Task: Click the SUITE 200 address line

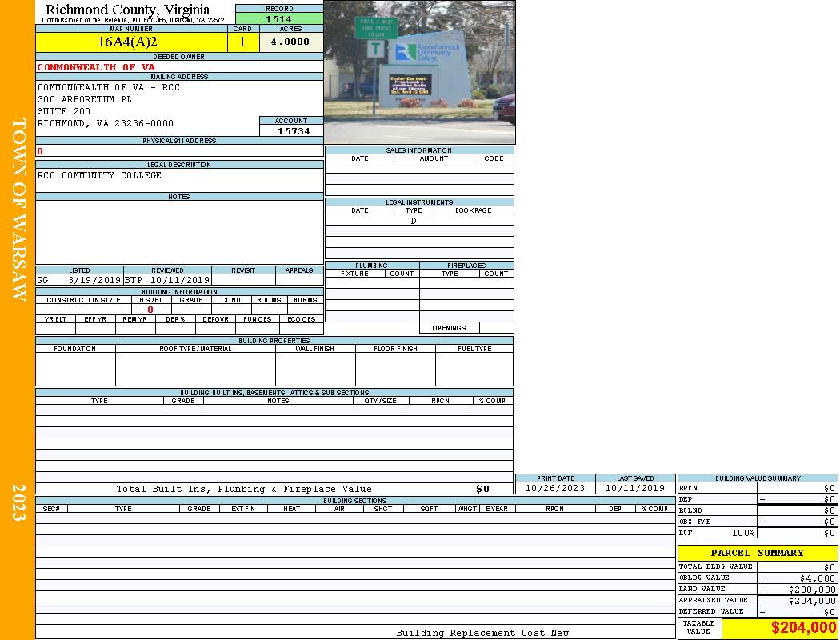Action: [64, 111]
